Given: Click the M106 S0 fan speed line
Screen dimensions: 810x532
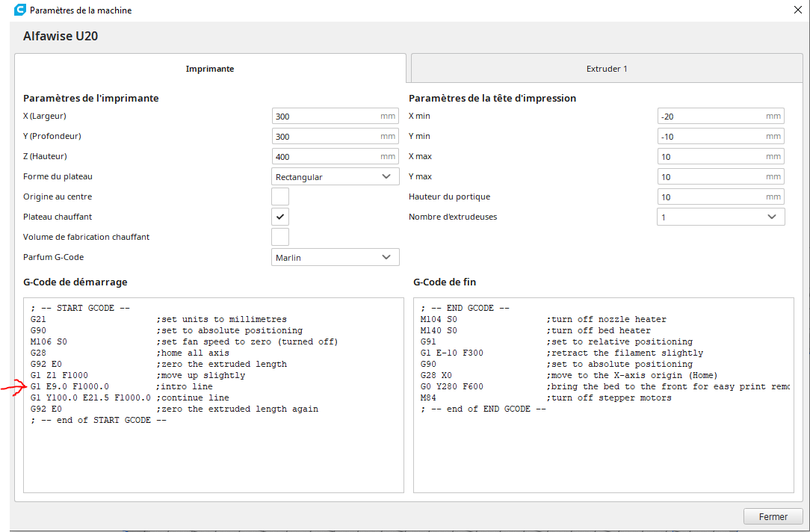Looking at the screenshot, I should pos(184,341).
